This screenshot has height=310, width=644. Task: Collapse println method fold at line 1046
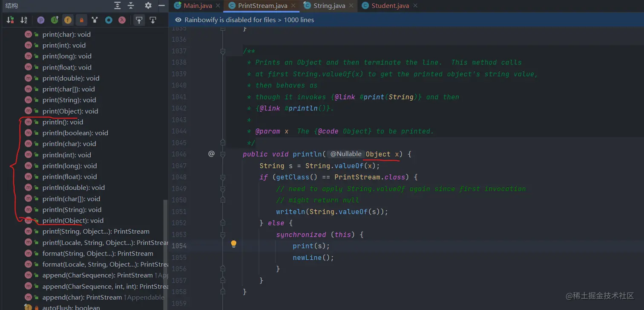222,154
